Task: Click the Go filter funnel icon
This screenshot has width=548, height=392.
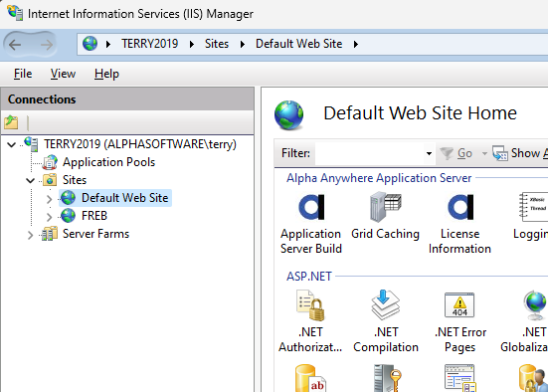Action: pos(447,153)
